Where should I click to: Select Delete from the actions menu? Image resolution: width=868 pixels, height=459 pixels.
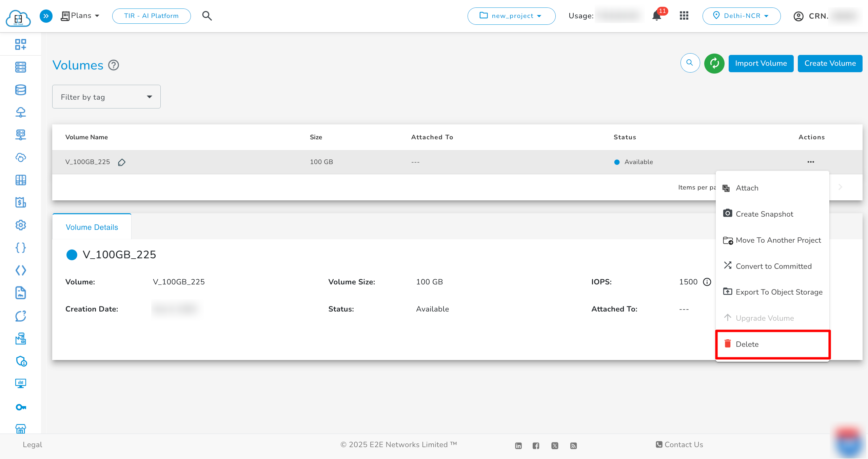(x=747, y=344)
